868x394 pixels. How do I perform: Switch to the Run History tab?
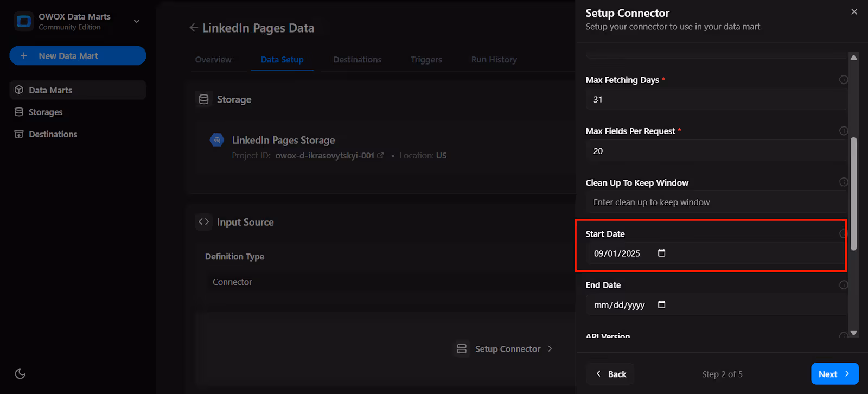[x=494, y=60]
